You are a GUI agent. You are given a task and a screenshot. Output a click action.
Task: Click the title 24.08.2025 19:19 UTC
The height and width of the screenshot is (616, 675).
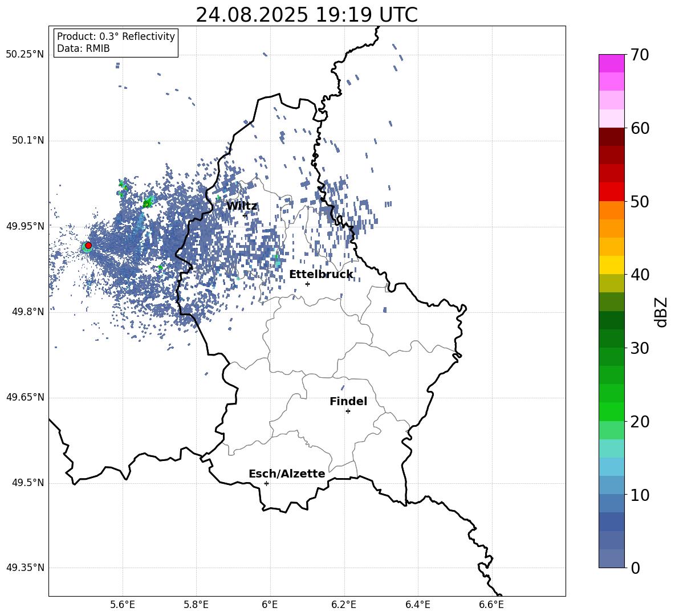pos(307,15)
